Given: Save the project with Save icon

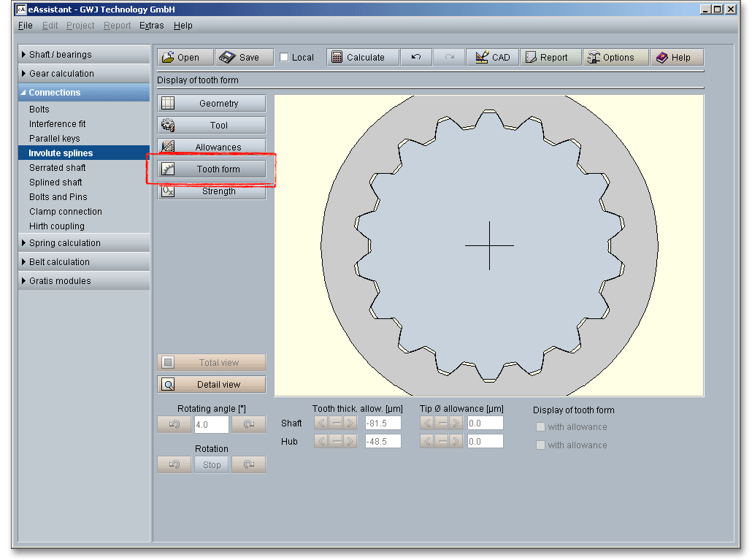Looking at the screenshot, I should click(x=244, y=58).
